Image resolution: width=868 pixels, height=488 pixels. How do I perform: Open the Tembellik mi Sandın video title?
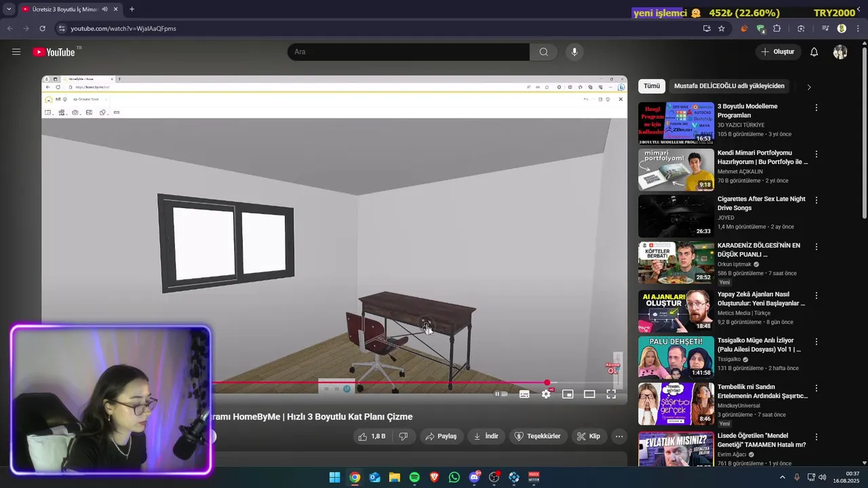(x=763, y=391)
